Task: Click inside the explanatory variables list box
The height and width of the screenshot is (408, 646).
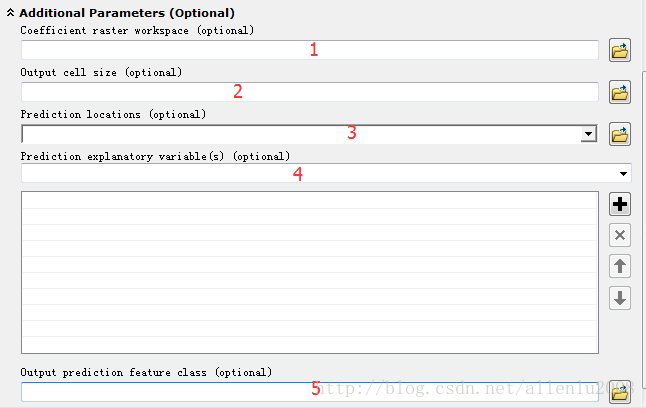Action: (309, 272)
